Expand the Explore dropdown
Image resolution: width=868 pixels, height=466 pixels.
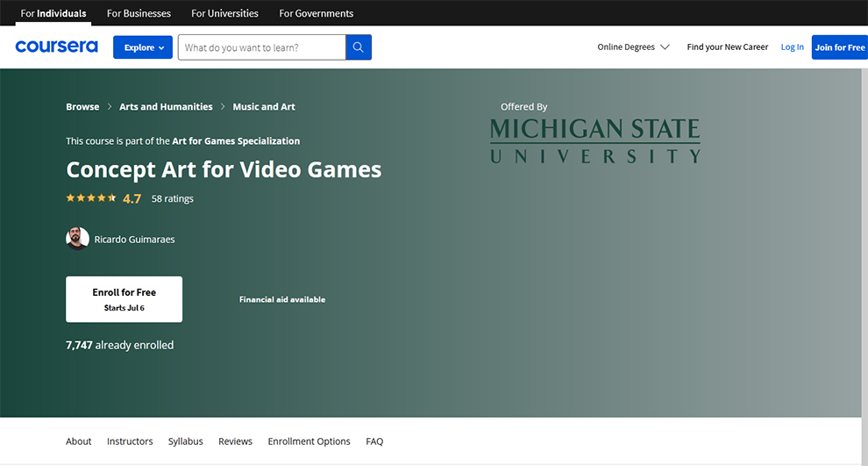tap(143, 47)
